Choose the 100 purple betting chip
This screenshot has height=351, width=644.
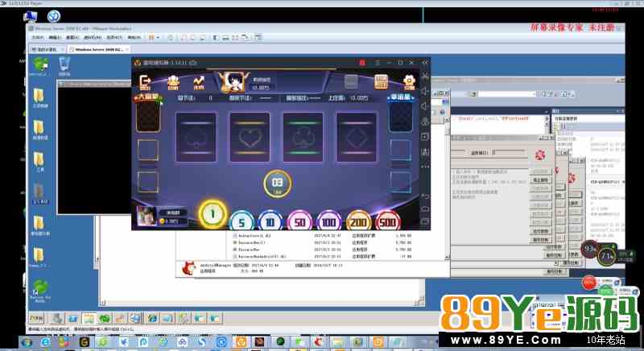[x=329, y=221]
